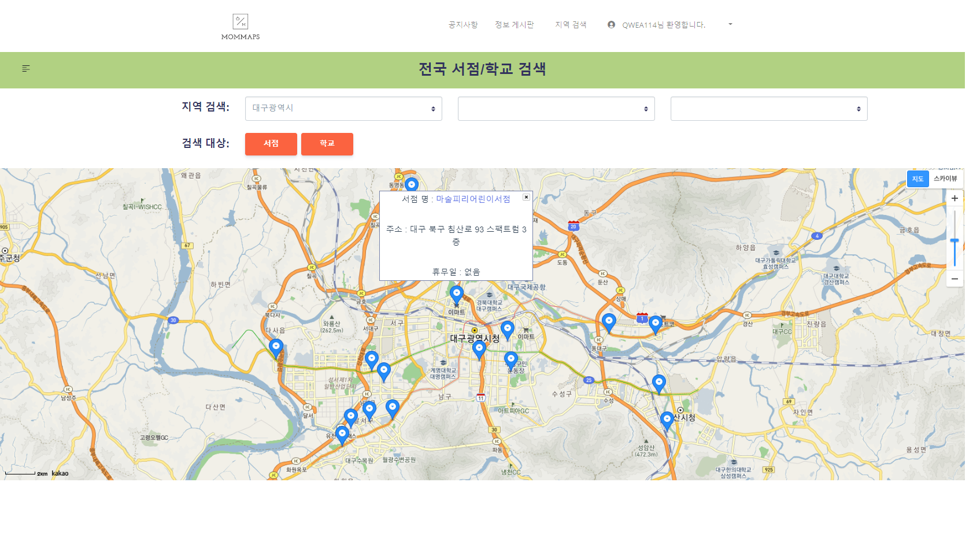This screenshot has height=560, width=973.
Task: Expand the second district selection dropdown
Action: [556, 108]
